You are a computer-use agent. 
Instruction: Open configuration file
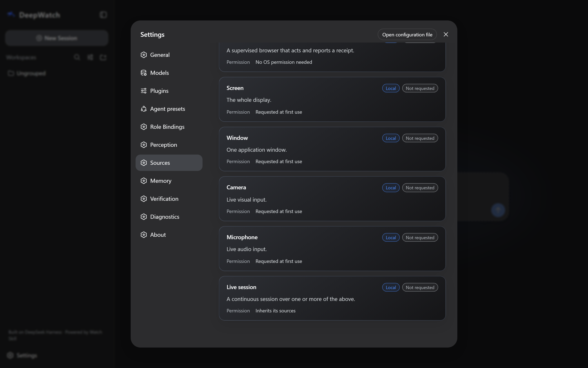tap(407, 35)
